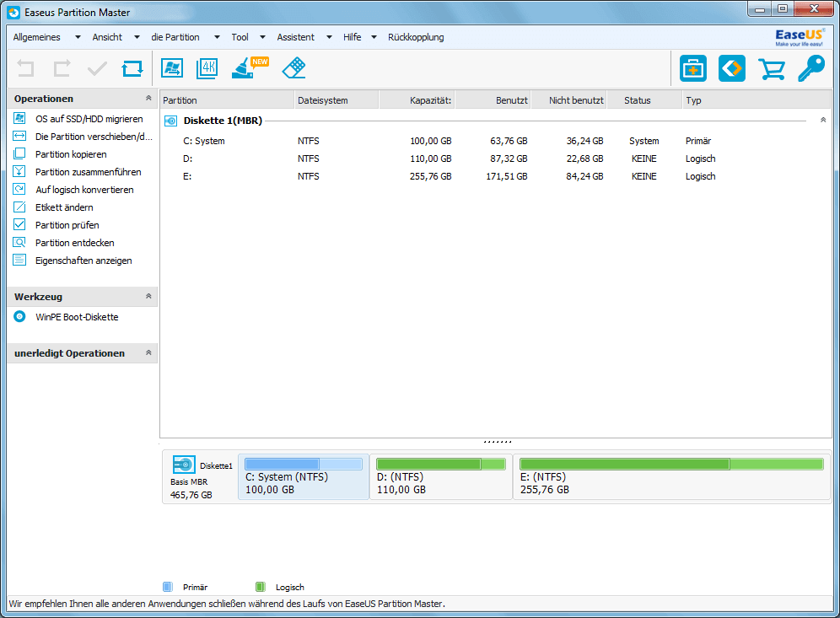The image size is (840, 618).
Task: Select the E: partition row in list
Action: tap(495, 176)
